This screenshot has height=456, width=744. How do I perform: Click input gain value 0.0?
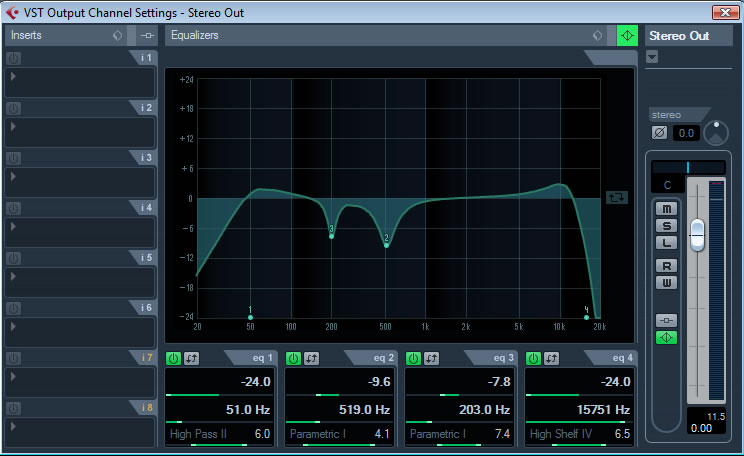point(686,133)
